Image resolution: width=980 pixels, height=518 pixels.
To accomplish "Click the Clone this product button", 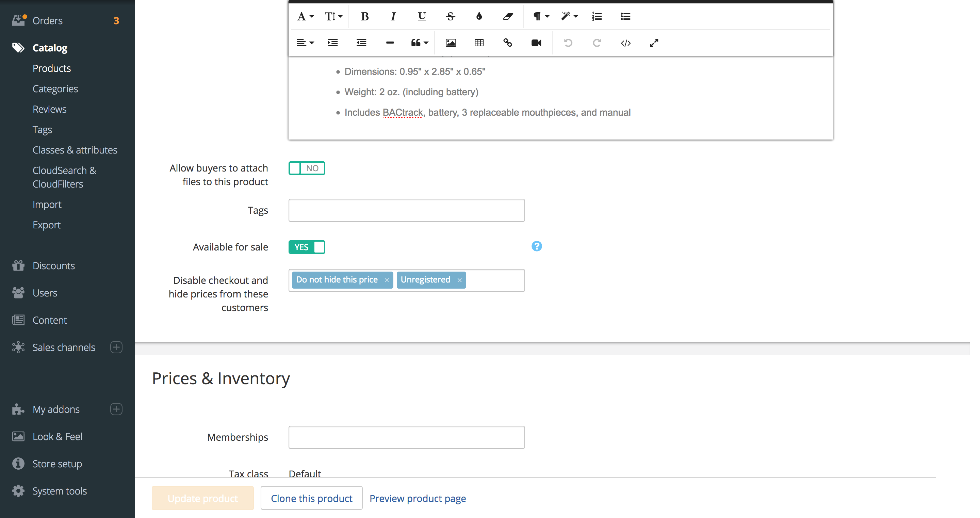I will point(311,498).
